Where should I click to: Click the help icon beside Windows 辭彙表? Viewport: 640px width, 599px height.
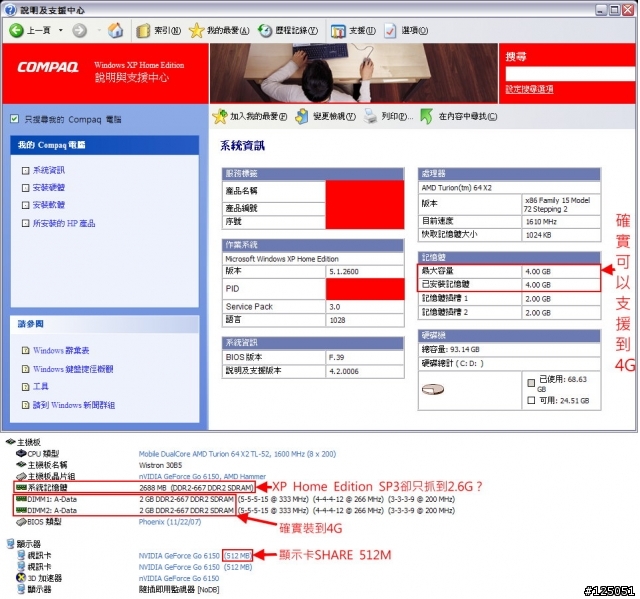[25, 351]
